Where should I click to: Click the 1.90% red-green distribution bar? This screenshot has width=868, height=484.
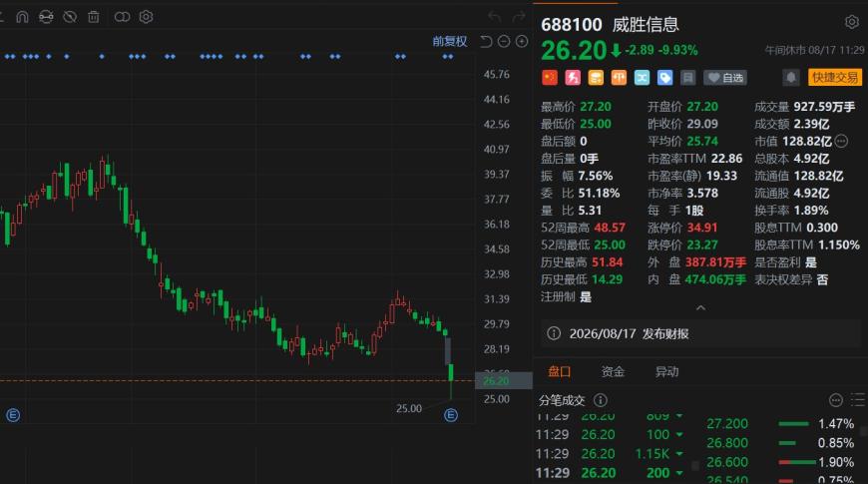tap(796, 462)
